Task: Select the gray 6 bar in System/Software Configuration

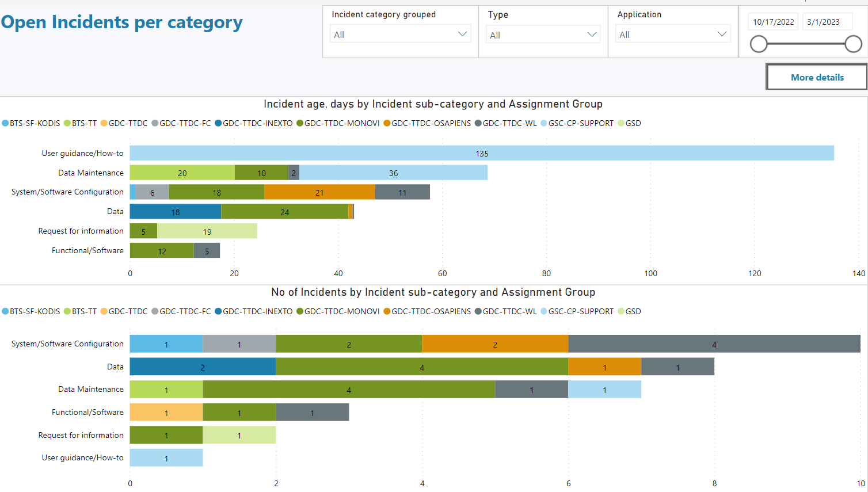Action: [x=153, y=192]
